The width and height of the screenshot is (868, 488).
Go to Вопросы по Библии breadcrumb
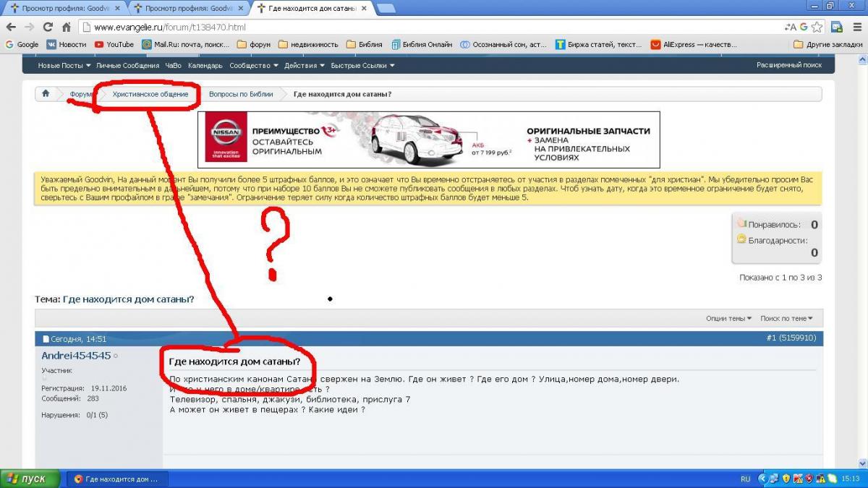pyautogui.click(x=241, y=94)
